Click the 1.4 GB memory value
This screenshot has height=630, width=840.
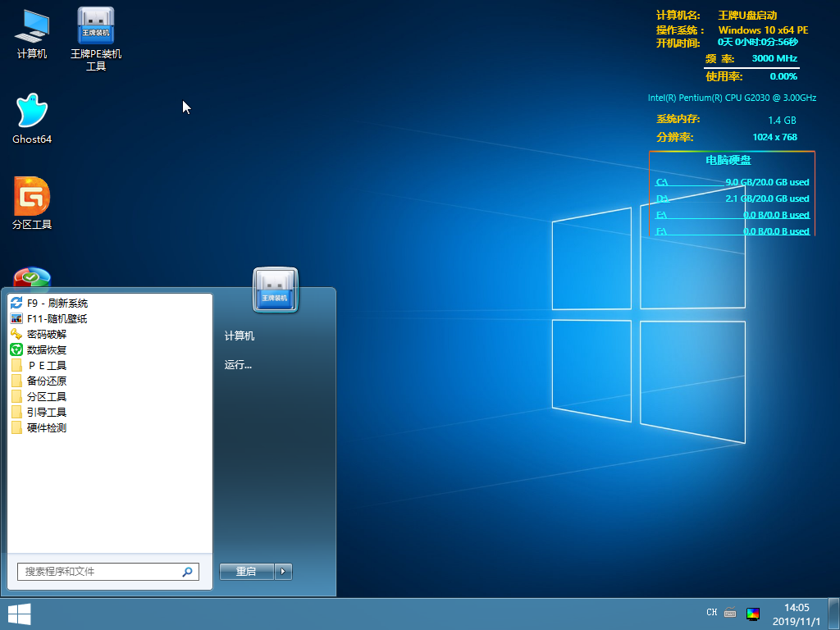[x=782, y=120]
